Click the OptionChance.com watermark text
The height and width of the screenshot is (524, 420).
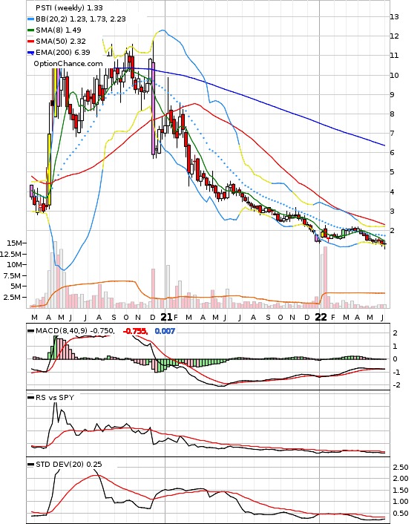[x=68, y=64]
